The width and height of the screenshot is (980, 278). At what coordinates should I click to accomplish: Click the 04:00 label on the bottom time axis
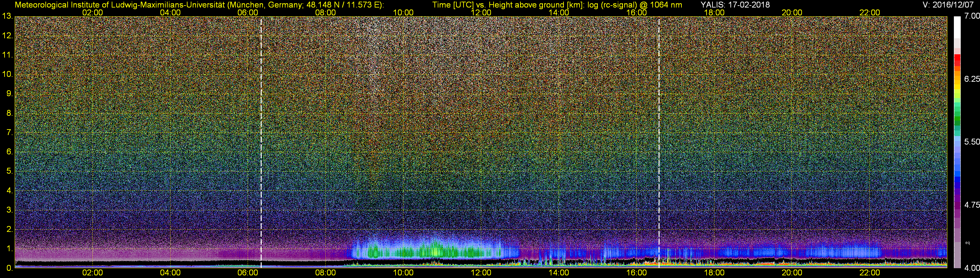tap(170, 273)
